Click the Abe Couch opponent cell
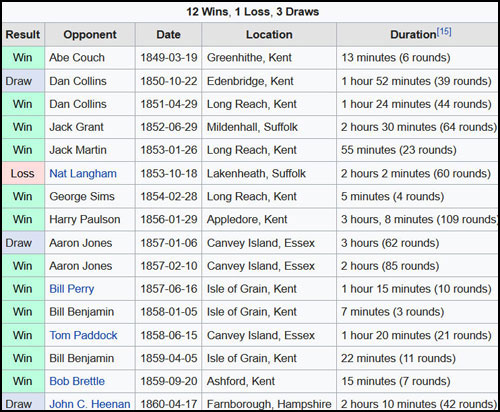 (x=90, y=58)
